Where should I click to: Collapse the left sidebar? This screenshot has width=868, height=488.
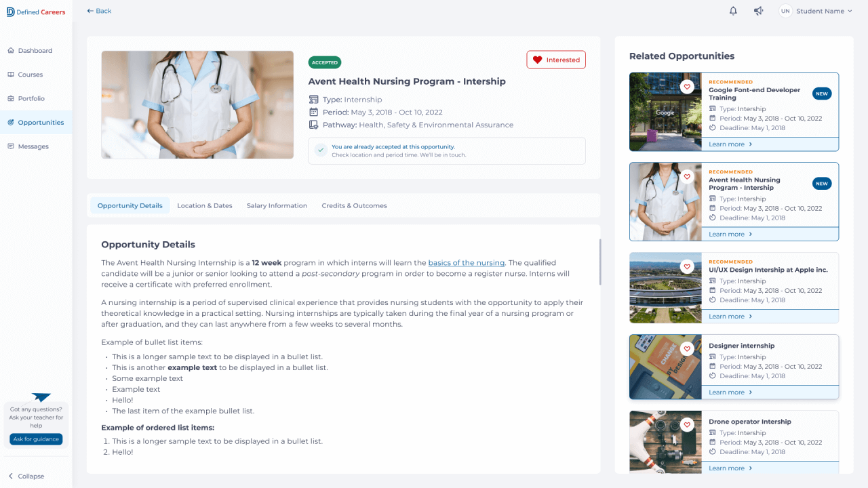tap(26, 476)
